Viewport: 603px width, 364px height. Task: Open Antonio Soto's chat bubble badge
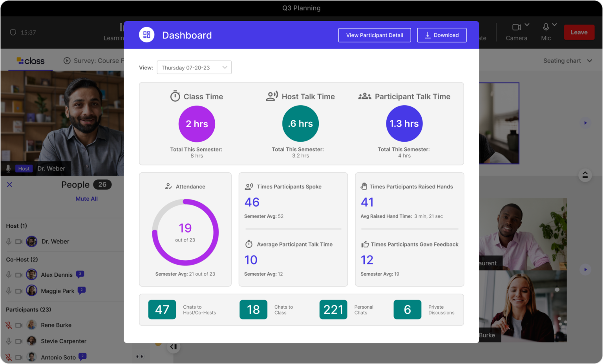(x=82, y=357)
